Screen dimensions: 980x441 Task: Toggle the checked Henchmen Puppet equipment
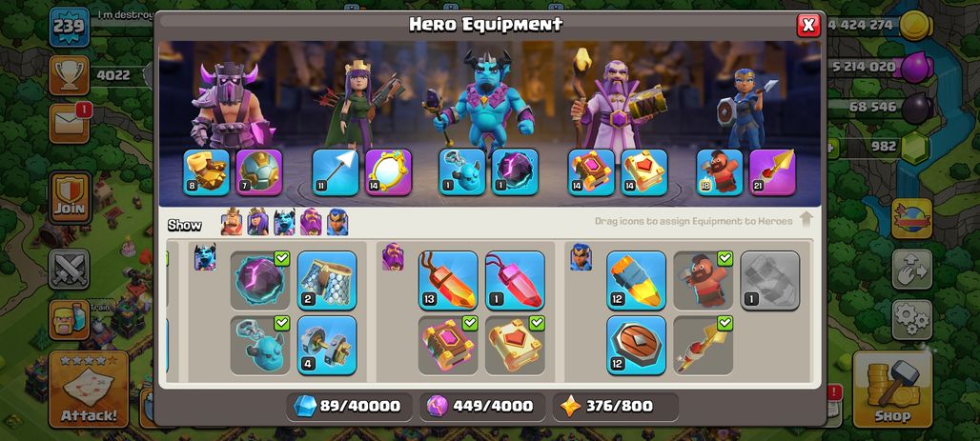coord(260,345)
